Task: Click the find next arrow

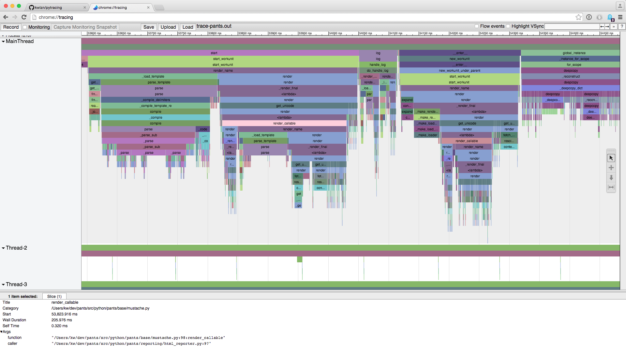Action: coord(607,27)
